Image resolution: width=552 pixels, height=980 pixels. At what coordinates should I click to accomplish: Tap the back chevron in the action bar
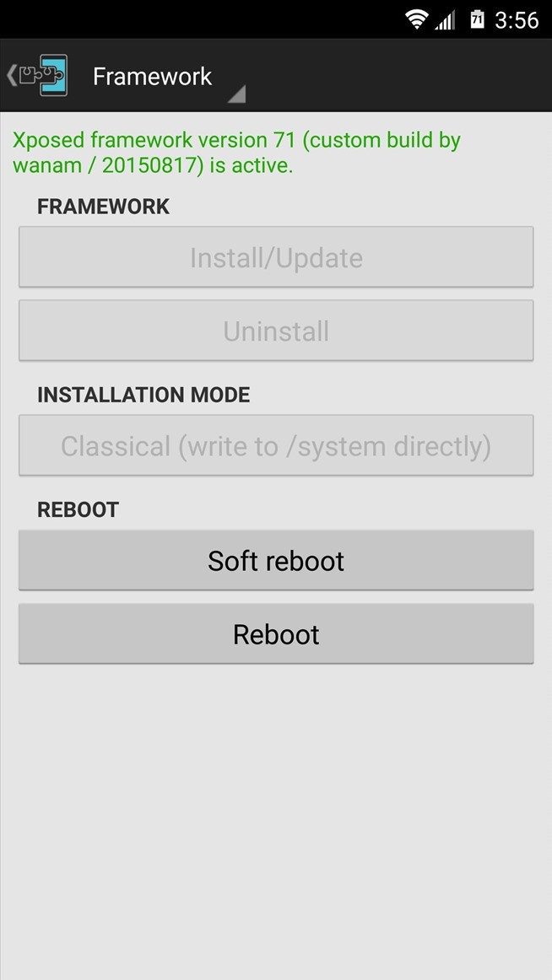coord(11,76)
